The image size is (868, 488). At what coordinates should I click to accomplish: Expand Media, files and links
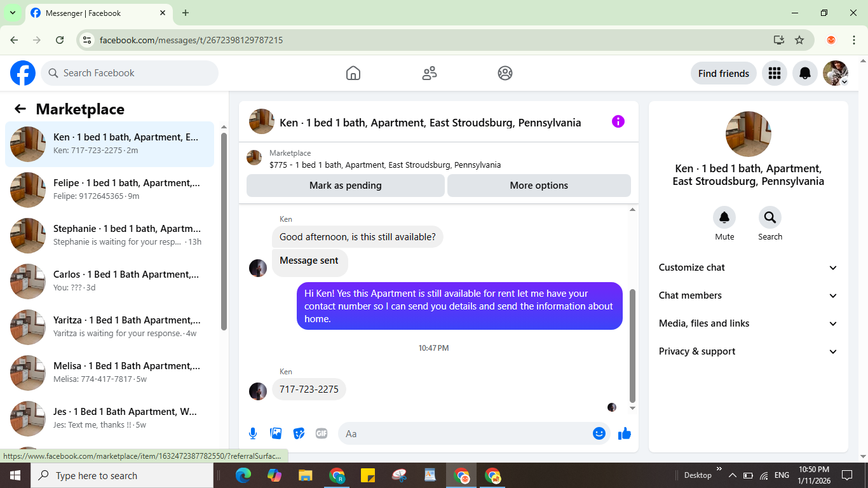pyautogui.click(x=749, y=323)
